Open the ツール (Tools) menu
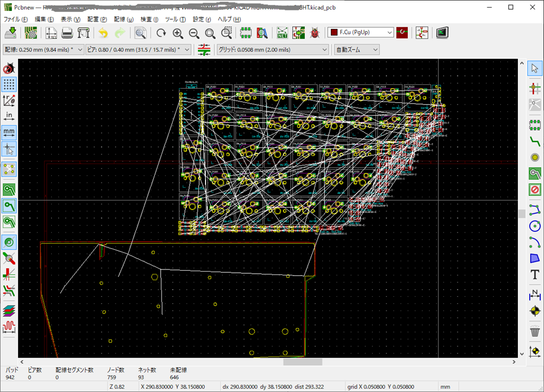The height and width of the screenshot is (392, 544). pos(175,19)
